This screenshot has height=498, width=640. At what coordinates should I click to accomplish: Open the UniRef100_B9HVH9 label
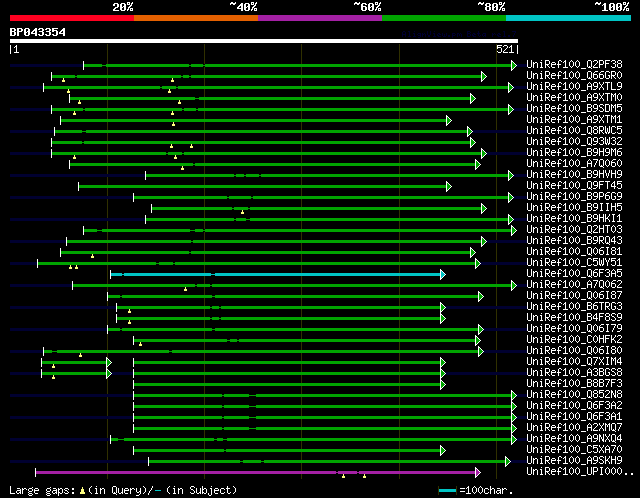[574, 175]
